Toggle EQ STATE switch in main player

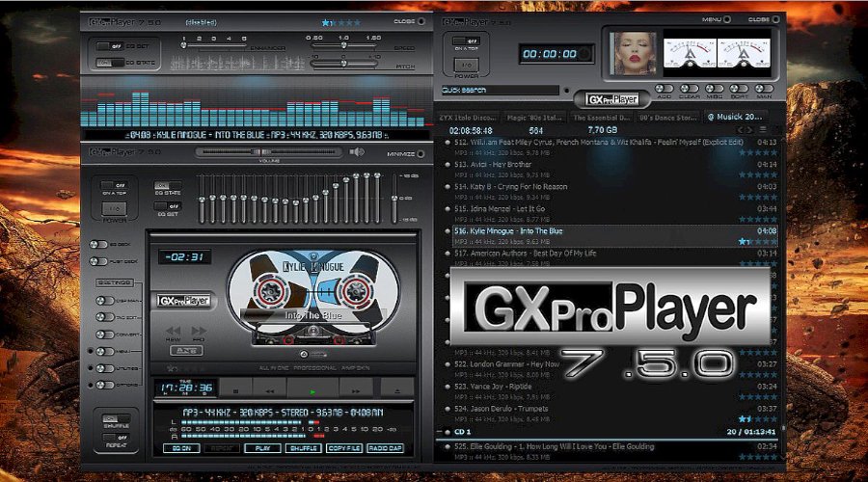pos(168,185)
